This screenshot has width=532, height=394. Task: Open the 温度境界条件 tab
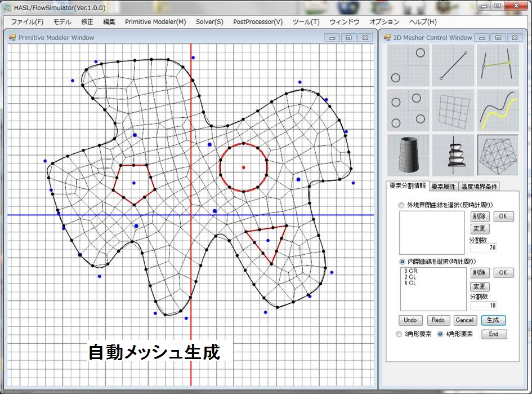pos(479,187)
